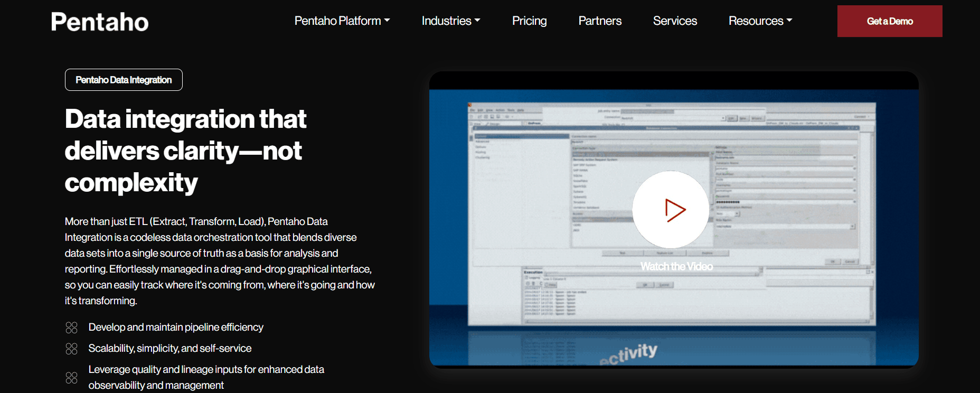Open the Partners page
The height and width of the screenshot is (393, 980).
coord(600,21)
